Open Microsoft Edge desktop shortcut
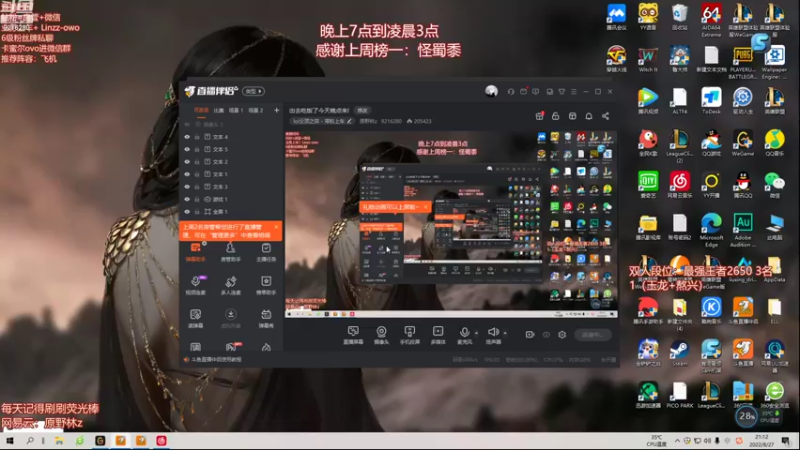 click(711, 230)
